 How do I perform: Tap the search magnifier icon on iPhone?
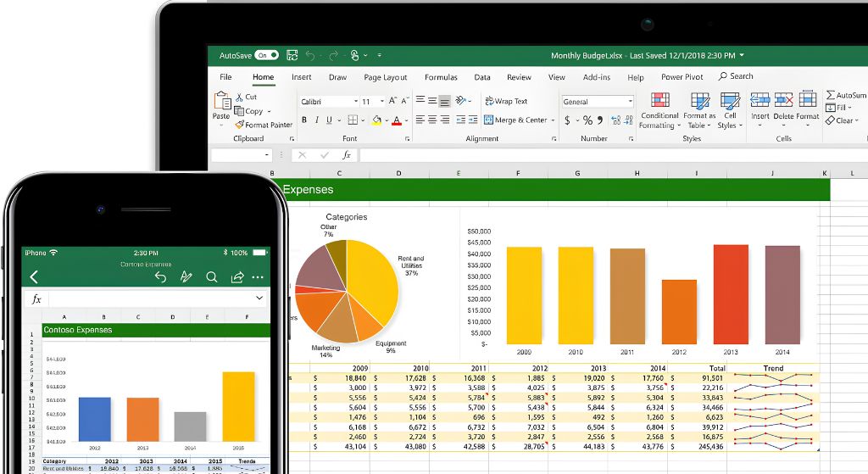[x=211, y=277]
